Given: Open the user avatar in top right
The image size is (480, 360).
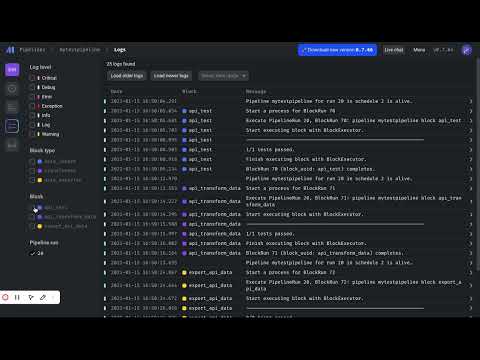Looking at the screenshot, I should (467, 50).
